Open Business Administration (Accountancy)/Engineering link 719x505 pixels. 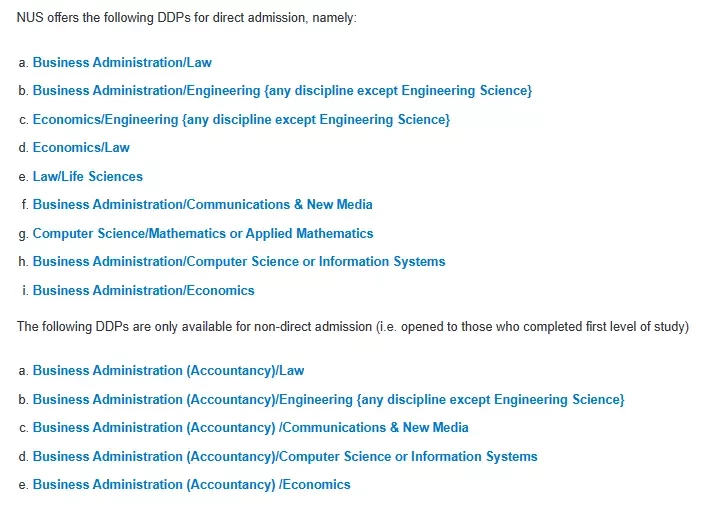[x=328, y=400]
